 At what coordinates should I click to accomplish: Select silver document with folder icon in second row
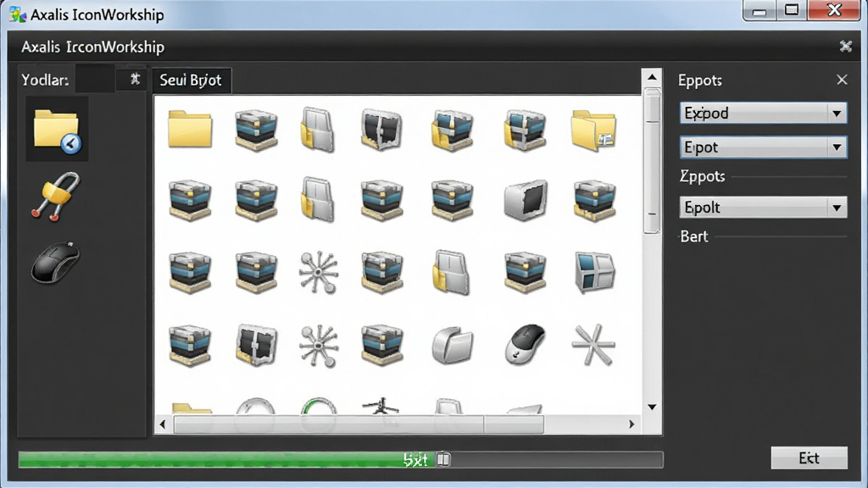click(317, 199)
